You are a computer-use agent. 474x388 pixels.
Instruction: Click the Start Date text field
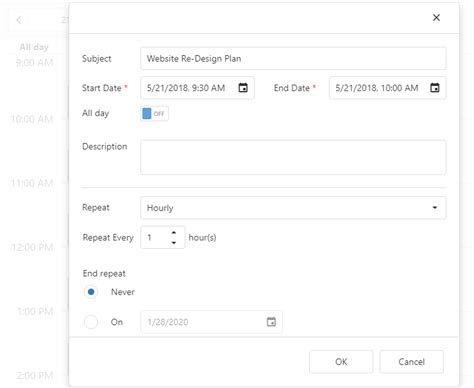(x=190, y=88)
